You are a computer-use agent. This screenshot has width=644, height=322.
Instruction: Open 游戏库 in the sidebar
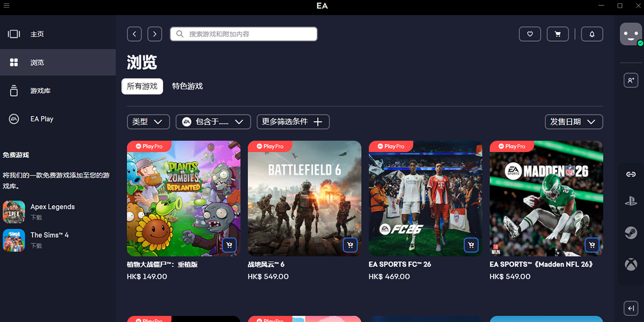point(58,91)
